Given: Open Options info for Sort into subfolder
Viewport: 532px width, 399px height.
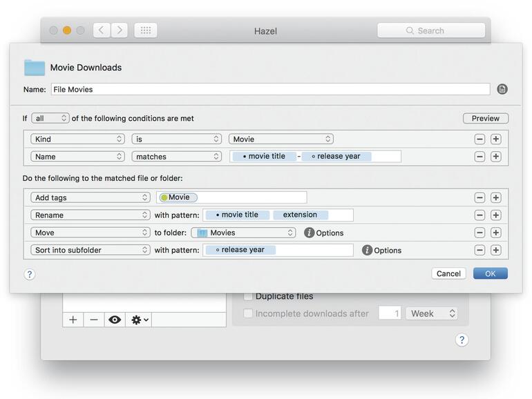Looking at the screenshot, I should tap(367, 250).
